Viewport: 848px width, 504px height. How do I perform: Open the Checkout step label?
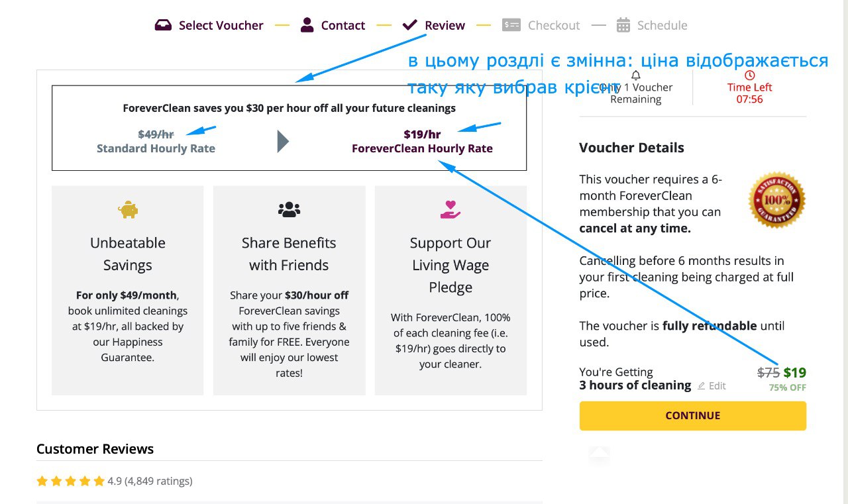[554, 25]
